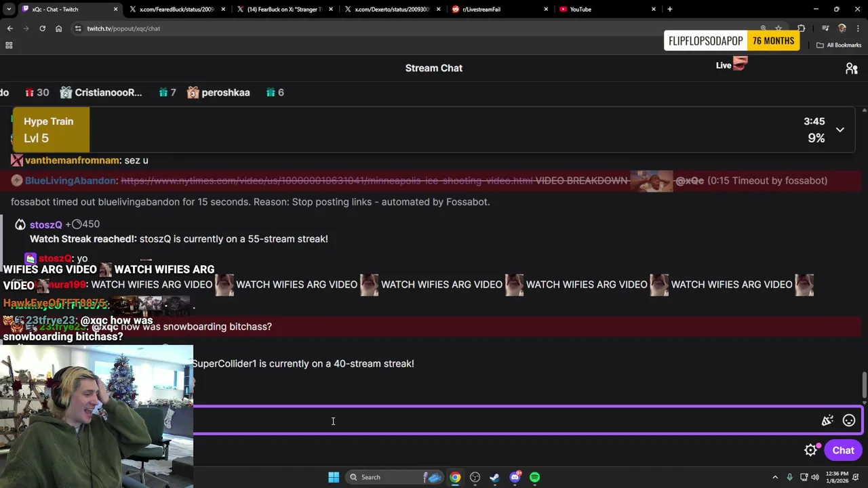Open Chrome from the taskbar

(455, 477)
